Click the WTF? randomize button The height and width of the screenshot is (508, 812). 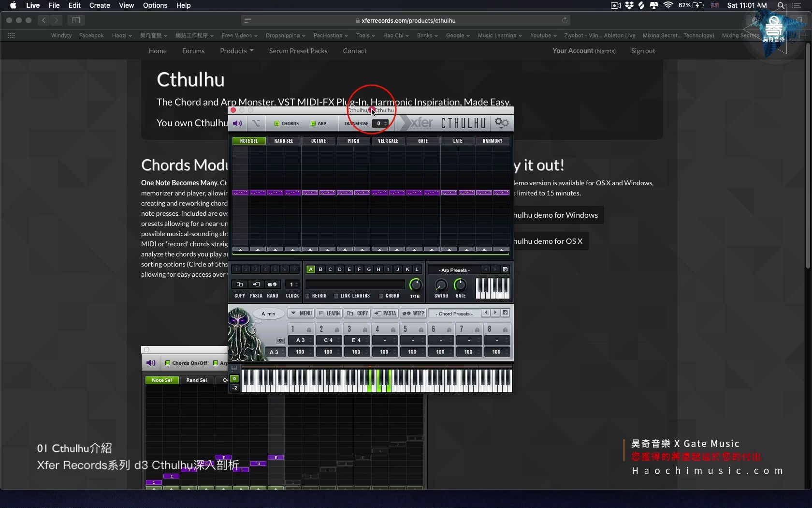coord(413,313)
